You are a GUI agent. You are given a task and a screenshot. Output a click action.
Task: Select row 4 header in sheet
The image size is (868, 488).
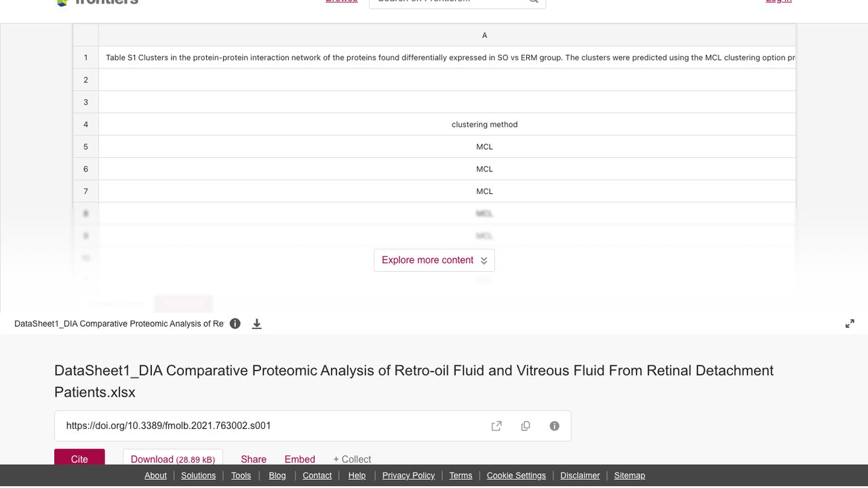coord(86,124)
